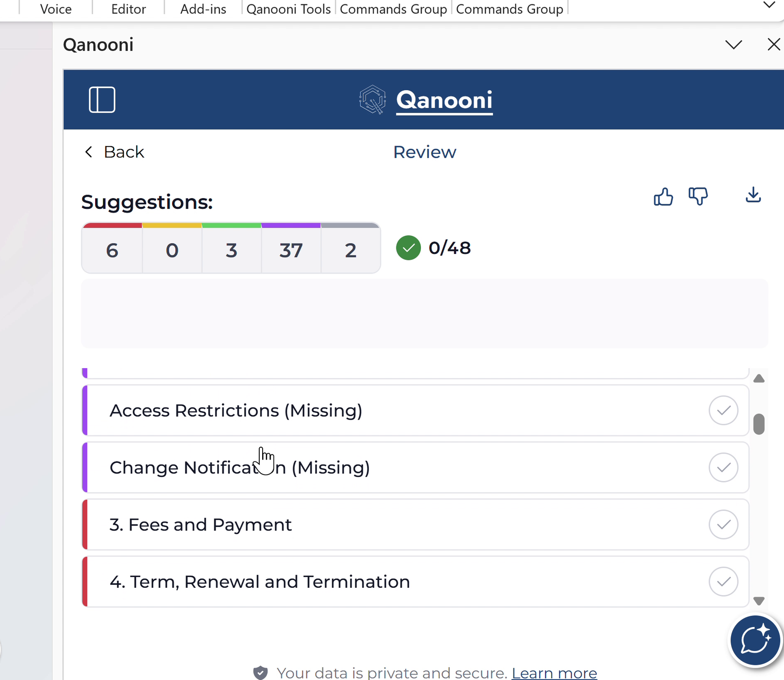Expand 4. Term, Renewal and Termination

(x=416, y=581)
